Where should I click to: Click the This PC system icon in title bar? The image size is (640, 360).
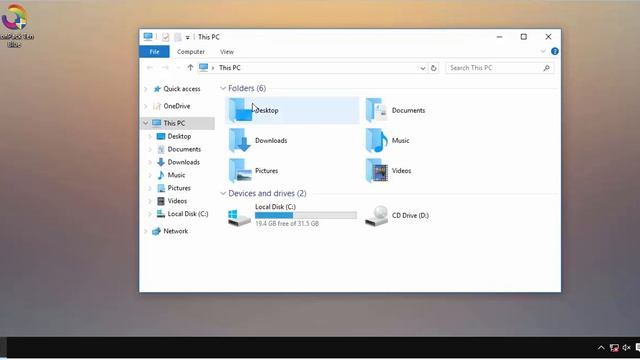[148, 37]
